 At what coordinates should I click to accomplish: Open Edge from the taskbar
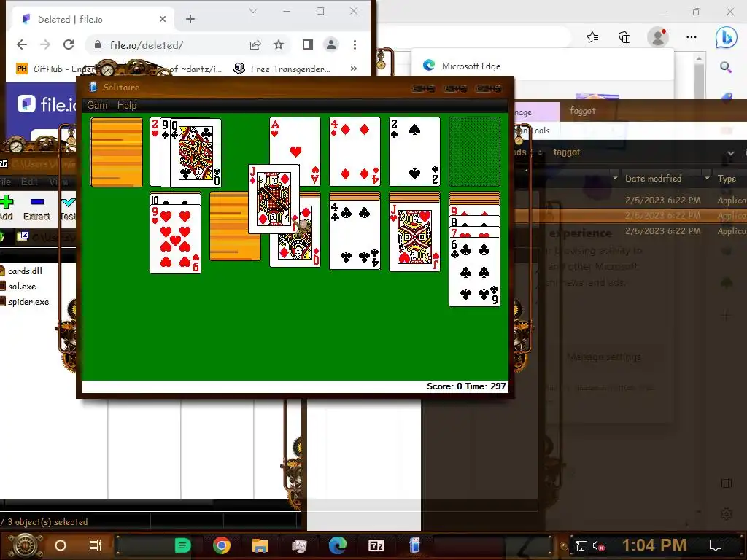337,545
